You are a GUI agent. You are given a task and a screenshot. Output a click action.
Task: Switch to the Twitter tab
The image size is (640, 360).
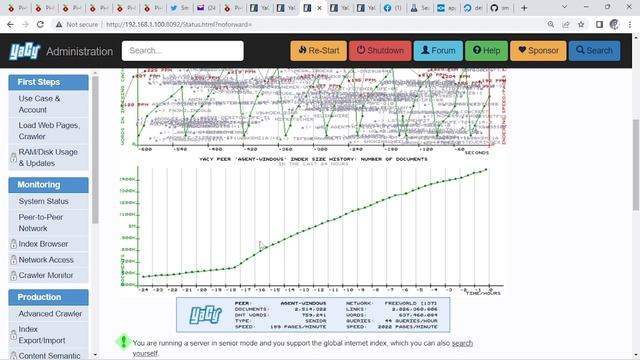180,8
